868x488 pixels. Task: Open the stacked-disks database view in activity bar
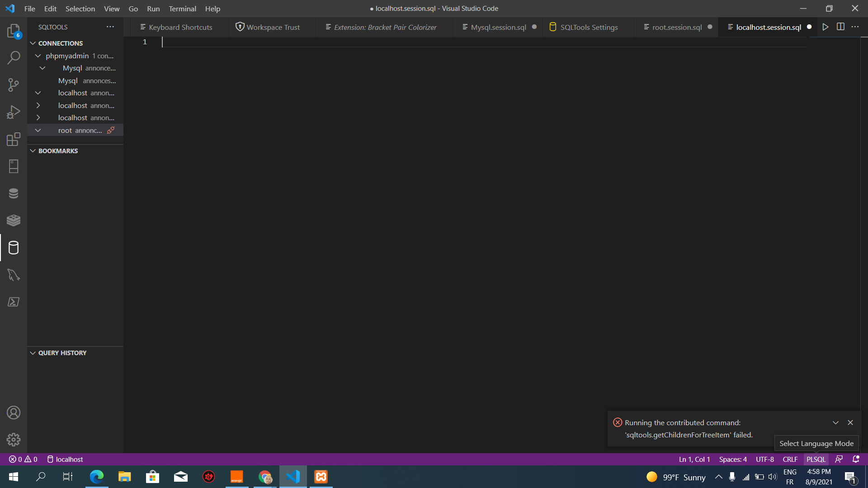[x=14, y=193]
